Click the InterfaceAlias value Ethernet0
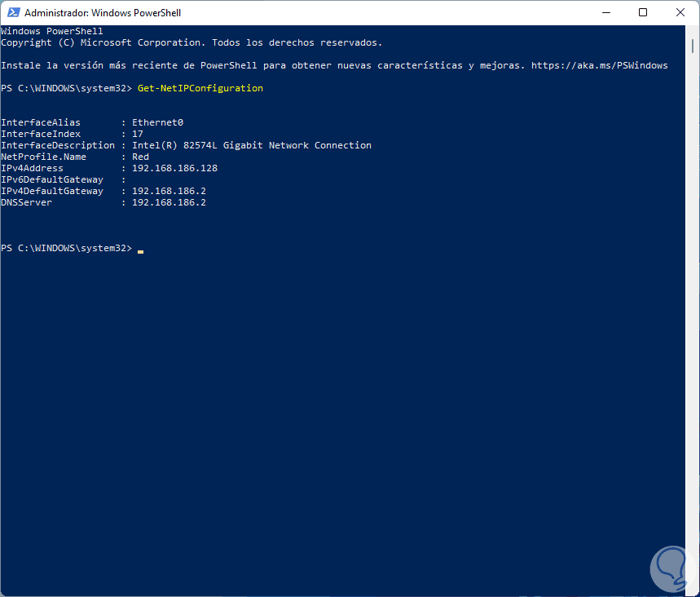 (x=157, y=122)
